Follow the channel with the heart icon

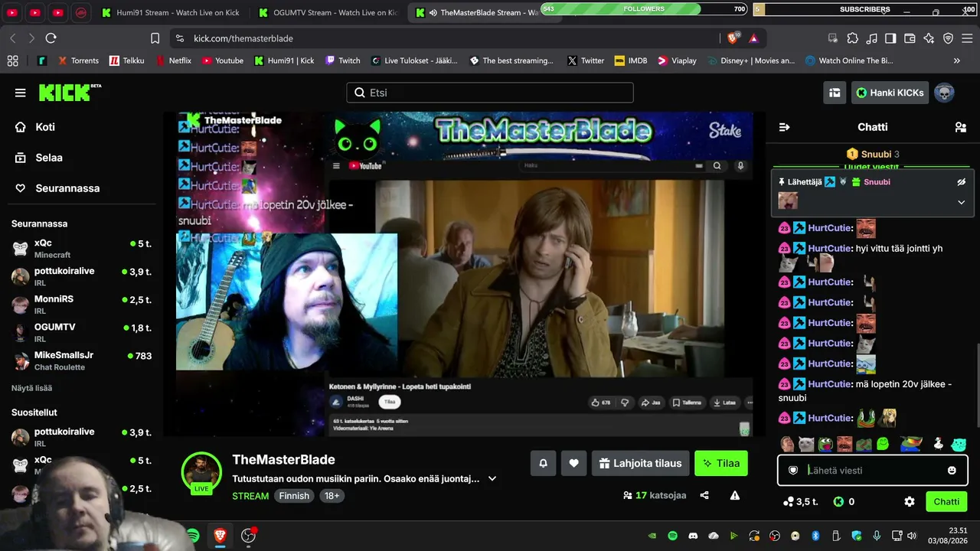(573, 463)
